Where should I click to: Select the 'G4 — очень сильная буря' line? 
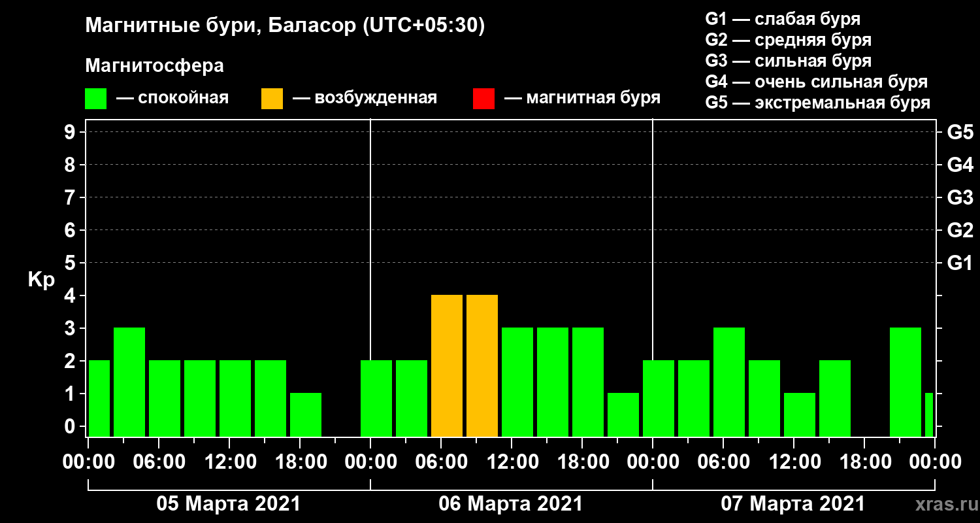816,82
